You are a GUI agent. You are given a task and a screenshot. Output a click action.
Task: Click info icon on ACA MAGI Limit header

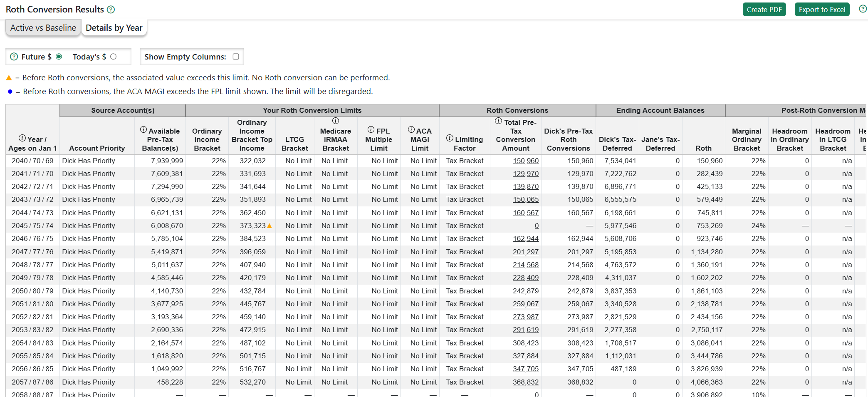[411, 129]
